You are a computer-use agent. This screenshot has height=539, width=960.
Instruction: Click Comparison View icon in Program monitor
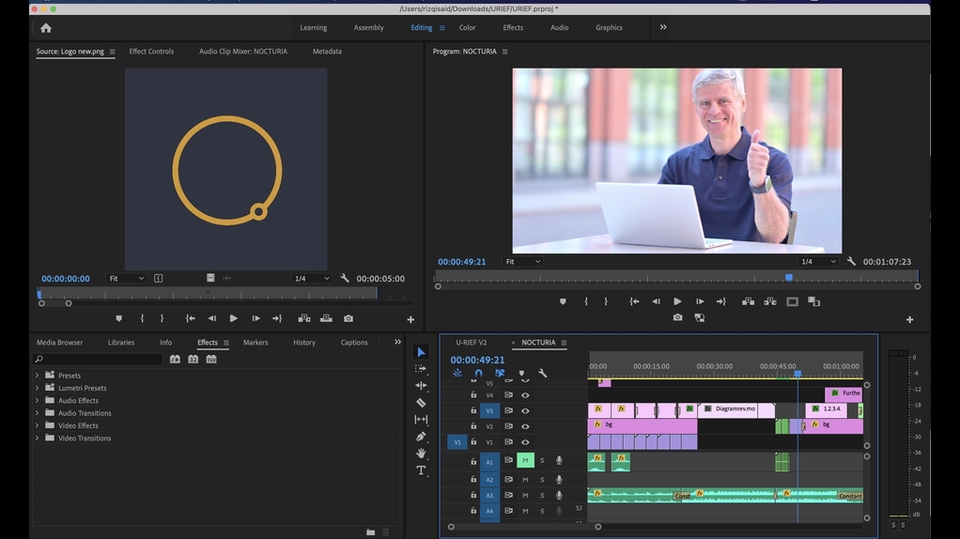pos(814,301)
